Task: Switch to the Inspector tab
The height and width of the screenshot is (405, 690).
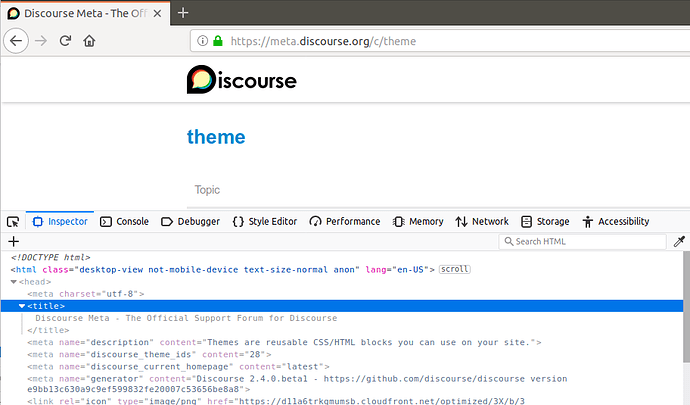Action: coord(60,221)
